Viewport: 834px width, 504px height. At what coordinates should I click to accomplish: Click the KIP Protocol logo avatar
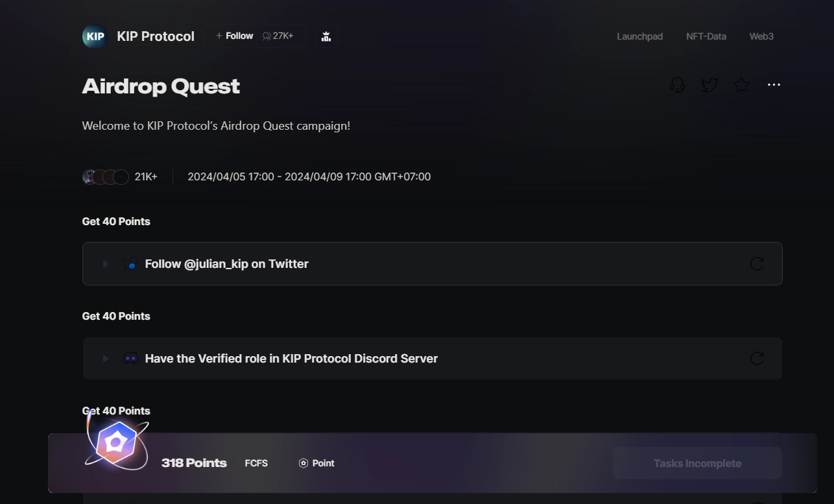95,36
